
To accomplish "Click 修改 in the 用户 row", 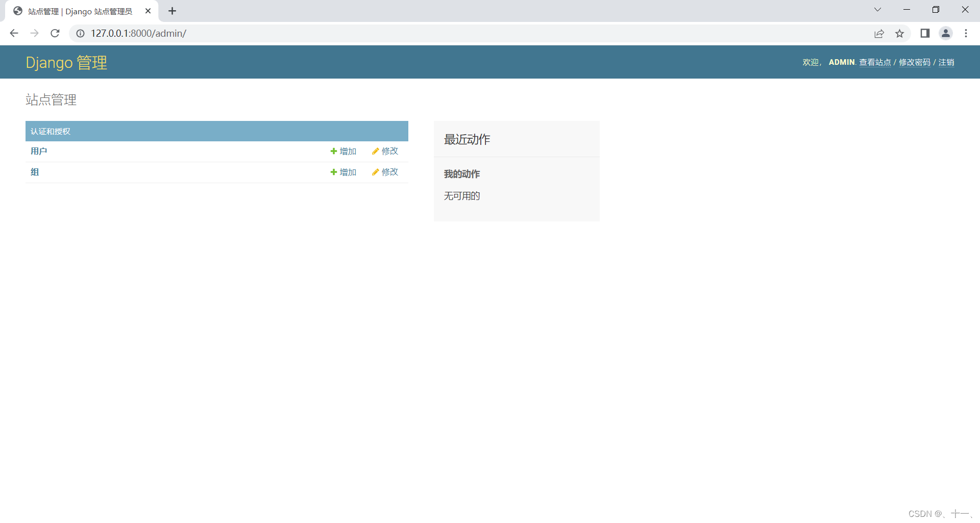I will [385, 151].
